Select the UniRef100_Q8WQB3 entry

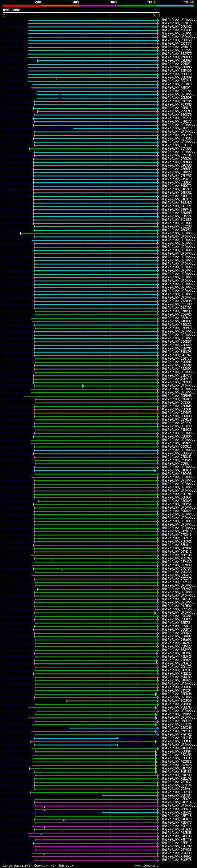pyautogui.click(x=176, y=416)
